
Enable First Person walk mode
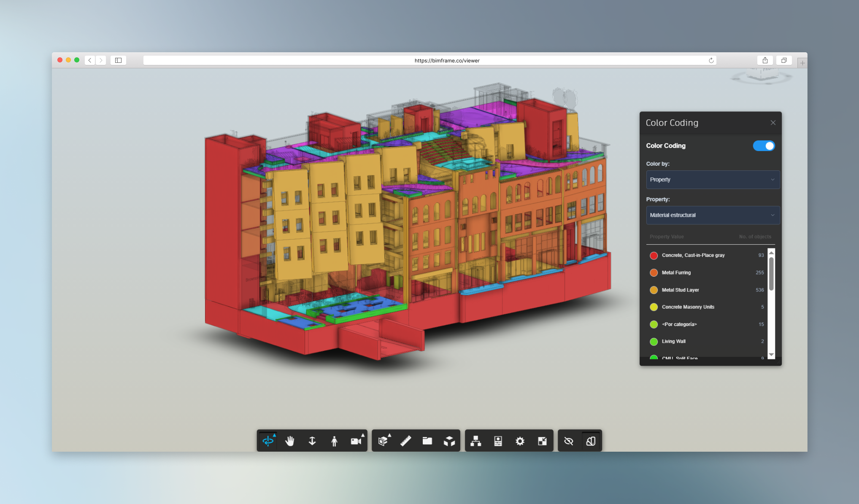(334, 441)
